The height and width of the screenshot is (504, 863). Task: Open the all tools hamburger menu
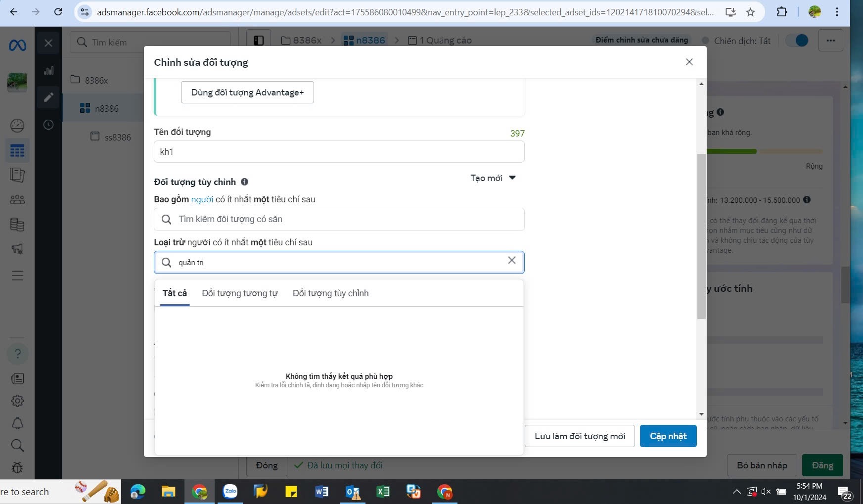[x=17, y=275]
